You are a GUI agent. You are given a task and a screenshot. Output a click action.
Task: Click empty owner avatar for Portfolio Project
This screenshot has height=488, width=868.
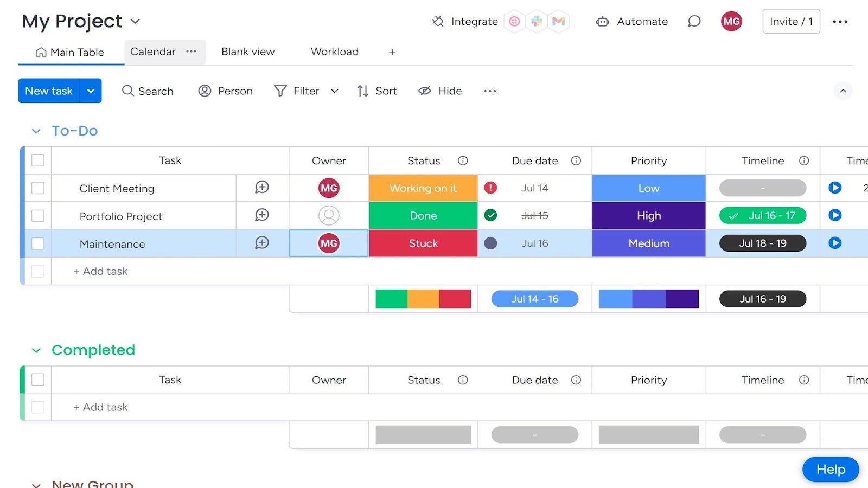point(329,215)
